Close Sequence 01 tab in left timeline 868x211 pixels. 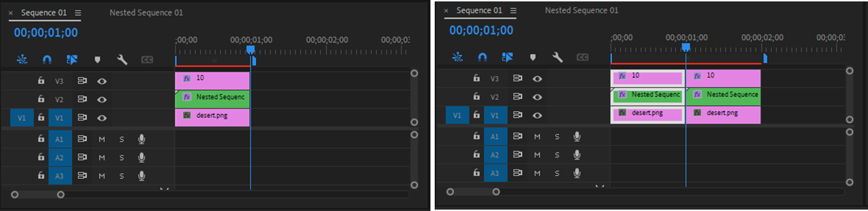click(11, 13)
